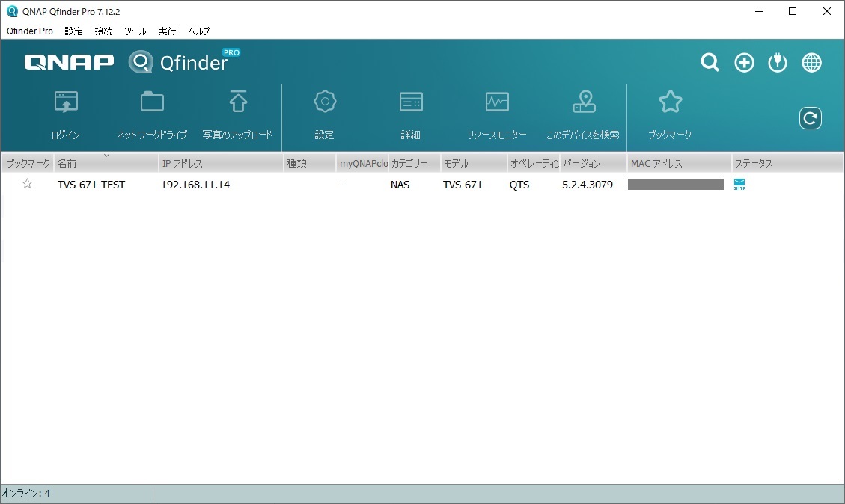This screenshot has width=845, height=504.
Task: Click the SMTP status icon for TVS-671-TEST
Action: pyautogui.click(x=739, y=184)
